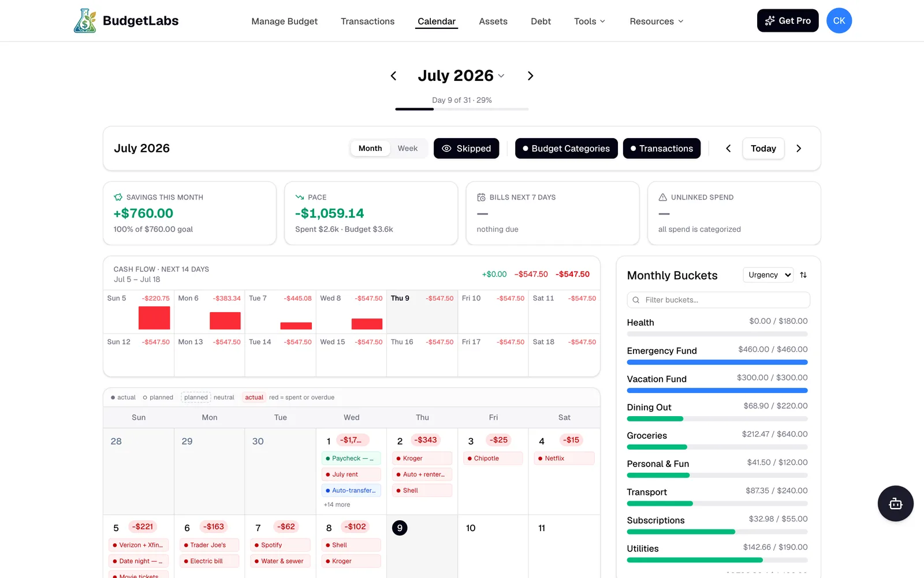Click the Get Pro button

[788, 21]
